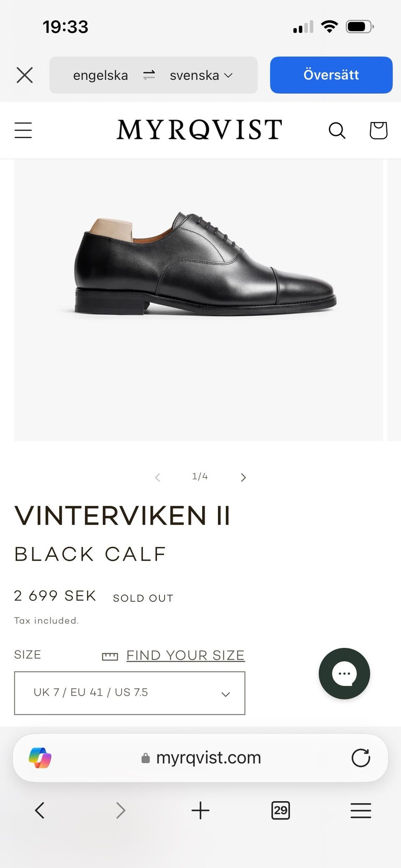Swap translation languages with arrows icon
Screen dimensions: 401x868
[149, 75]
